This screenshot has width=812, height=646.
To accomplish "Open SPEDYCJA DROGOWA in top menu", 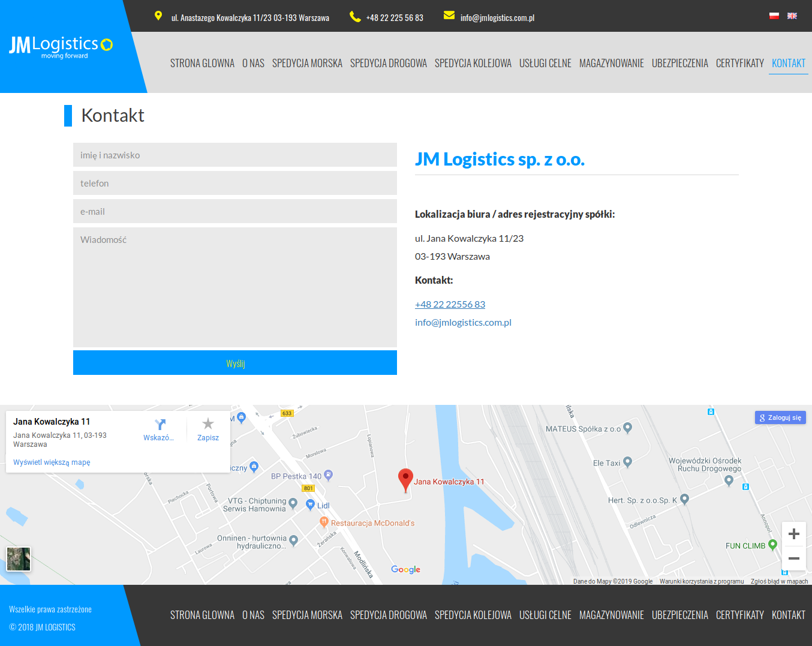I will (x=389, y=63).
